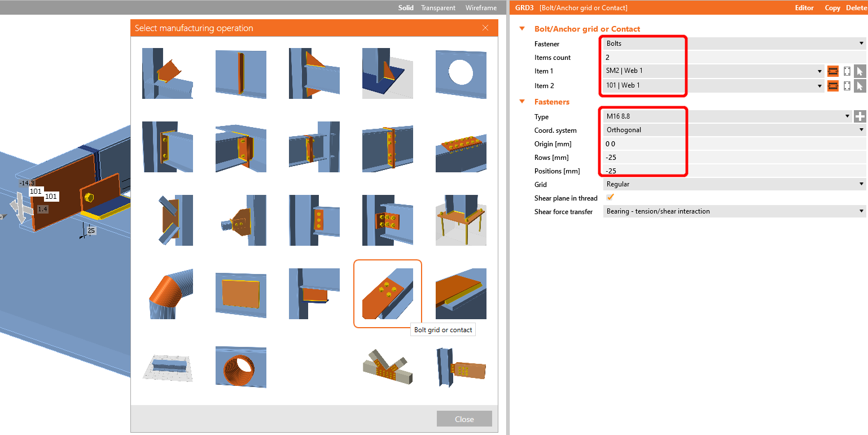Click the Copy action in the header

tap(832, 8)
